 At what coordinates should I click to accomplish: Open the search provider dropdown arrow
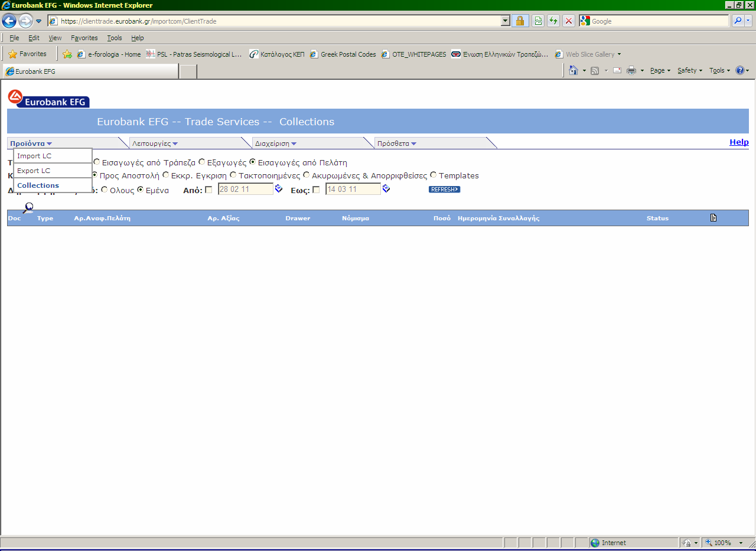(749, 21)
